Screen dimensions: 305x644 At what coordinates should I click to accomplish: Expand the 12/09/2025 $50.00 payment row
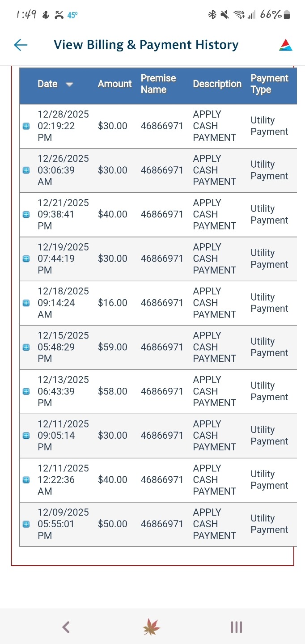(x=26, y=524)
